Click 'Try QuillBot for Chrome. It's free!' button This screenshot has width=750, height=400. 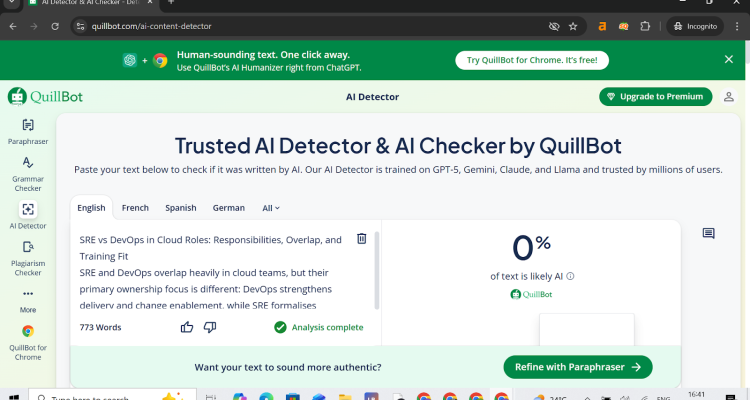coord(532,60)
